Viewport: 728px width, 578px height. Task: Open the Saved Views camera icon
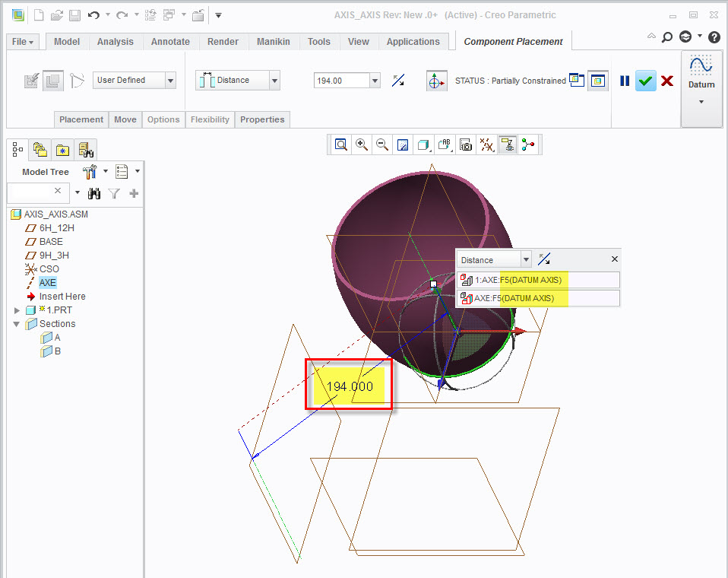(466, 144)
